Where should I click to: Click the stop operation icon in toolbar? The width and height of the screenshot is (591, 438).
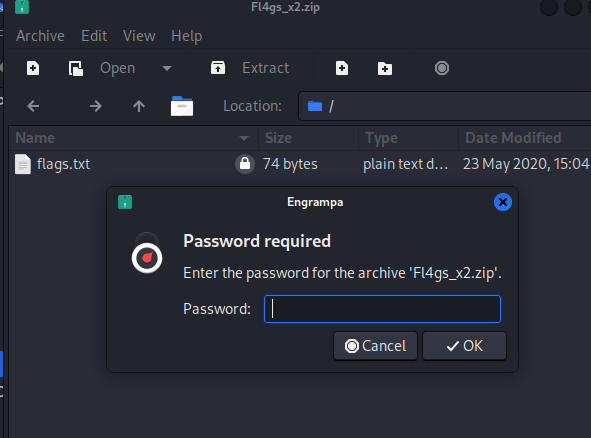442,68
